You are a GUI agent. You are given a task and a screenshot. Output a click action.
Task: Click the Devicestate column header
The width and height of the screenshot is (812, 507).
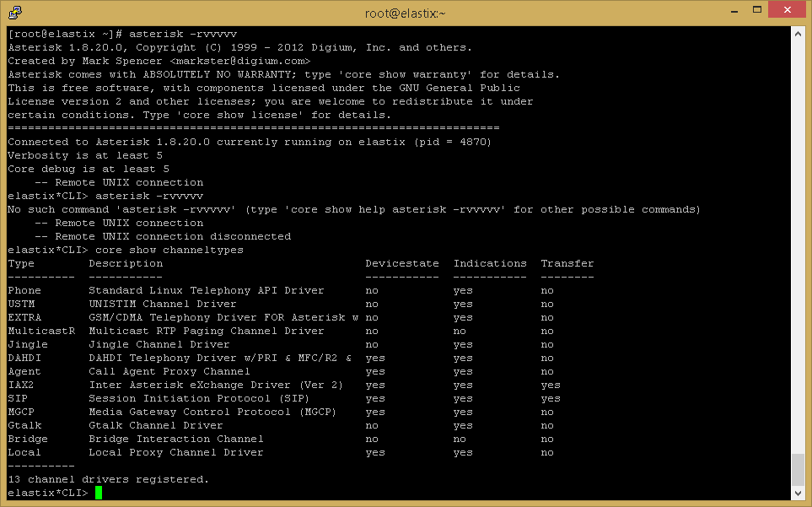tap(401, 263)
